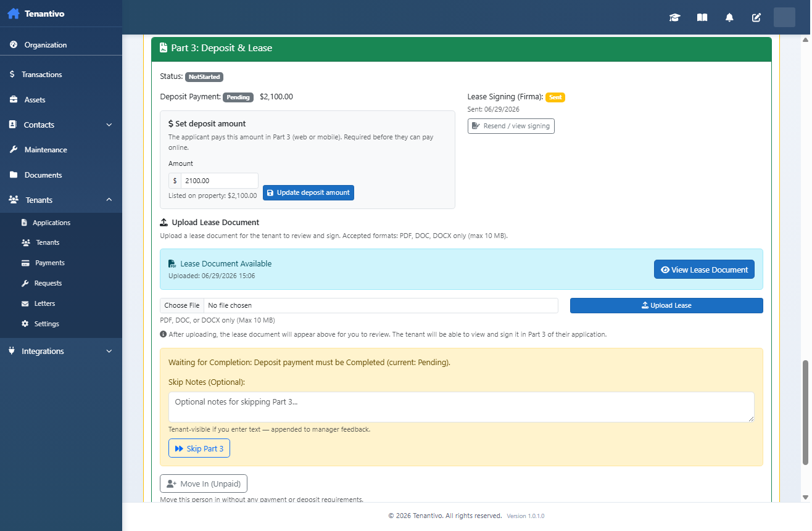Click the scrollbar down arrow
This screenshot has width=812, height=531.
pos(805,497)
